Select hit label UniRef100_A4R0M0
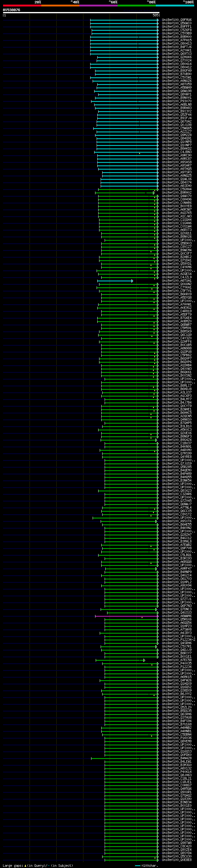Screen dimensions: 197x868 [x=176, y=450]
